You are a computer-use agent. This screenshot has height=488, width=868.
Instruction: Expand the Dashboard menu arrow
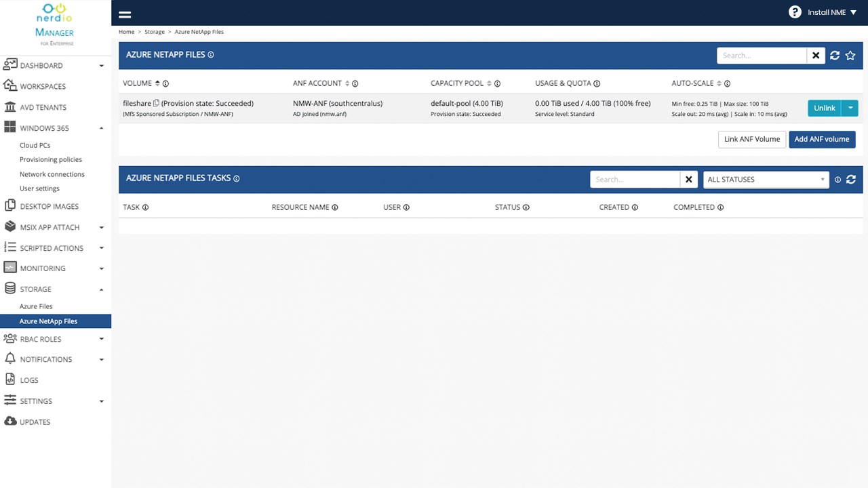click(x=102, y=66)
